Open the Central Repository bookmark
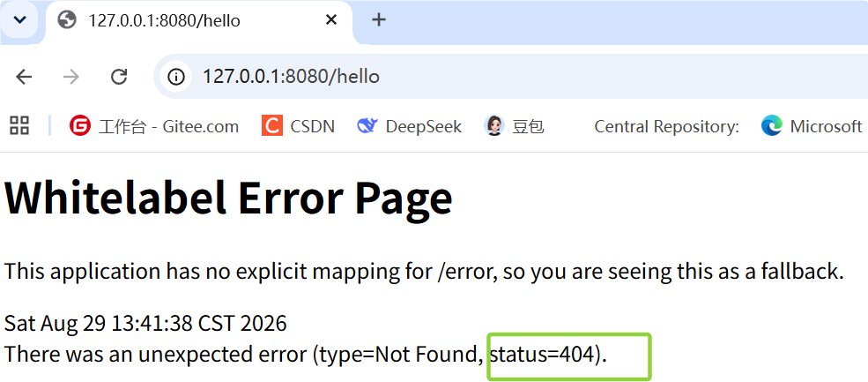Screen dimensions: 868x382 click(x=666, y=126)
